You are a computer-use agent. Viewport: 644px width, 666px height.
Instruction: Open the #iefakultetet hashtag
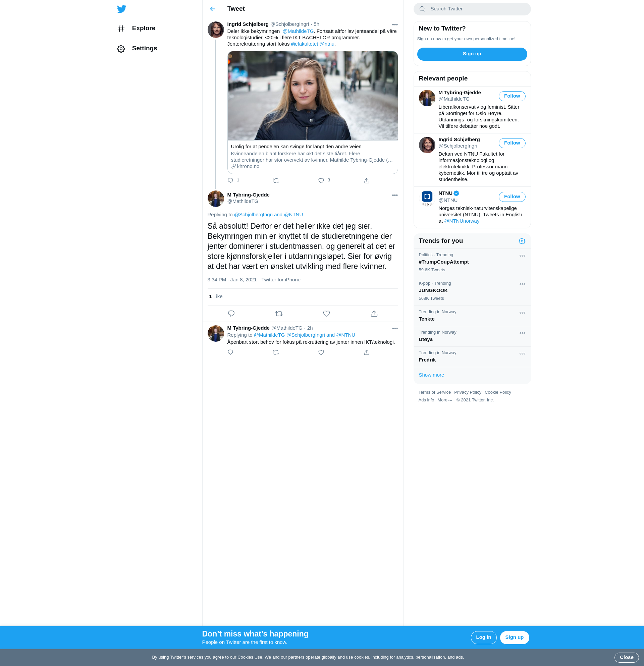(x=304, y=44)
